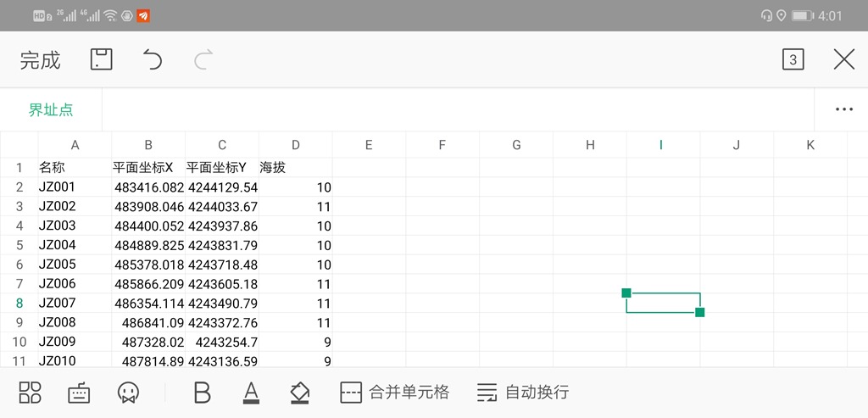Open font color underline A icon
868x418 pixels.
pos(251,392)
